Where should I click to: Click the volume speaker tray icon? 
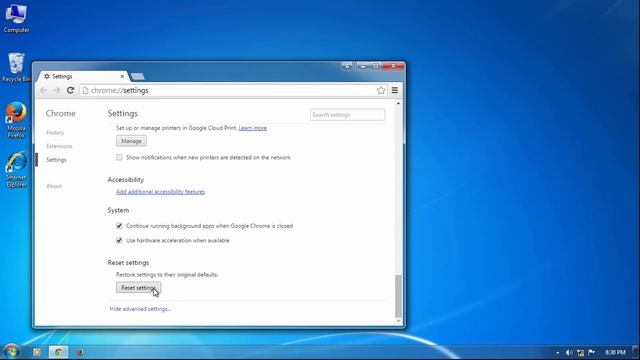coord(569,352)
